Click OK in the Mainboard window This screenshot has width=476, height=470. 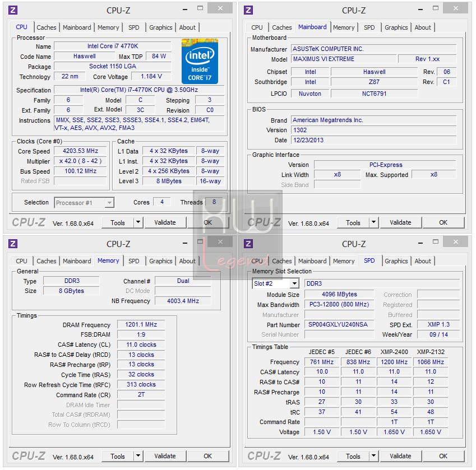click(x=443, y=222)
